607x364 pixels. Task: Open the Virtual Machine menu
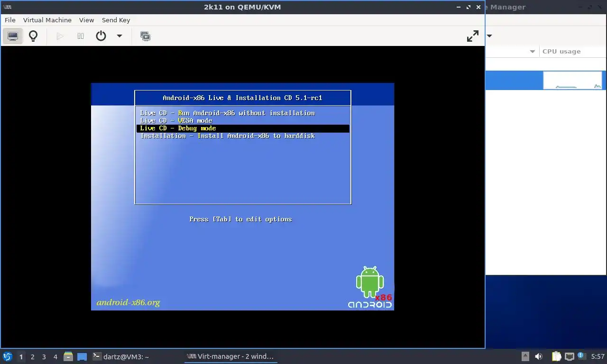(x=47, y=20)
